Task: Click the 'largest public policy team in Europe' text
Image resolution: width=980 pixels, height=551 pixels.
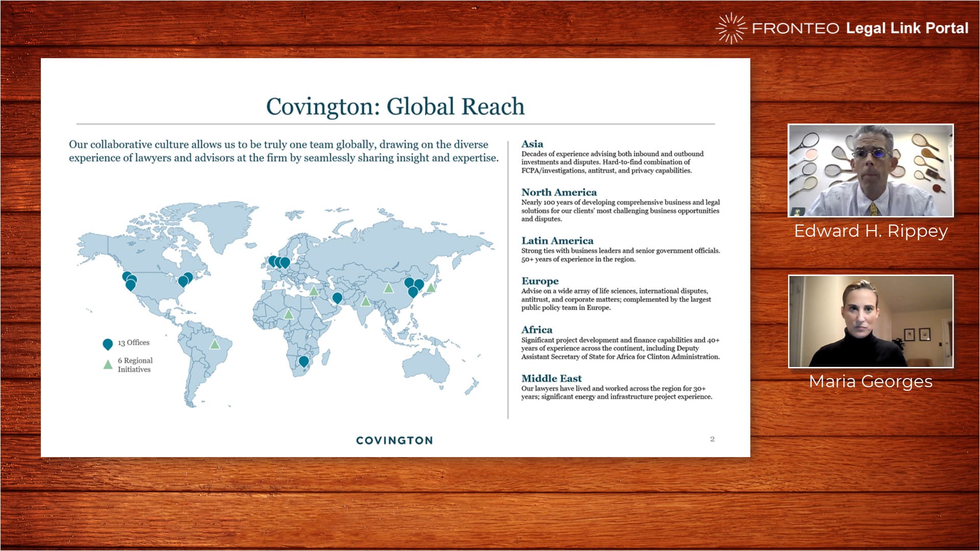Action: (616, 304)
